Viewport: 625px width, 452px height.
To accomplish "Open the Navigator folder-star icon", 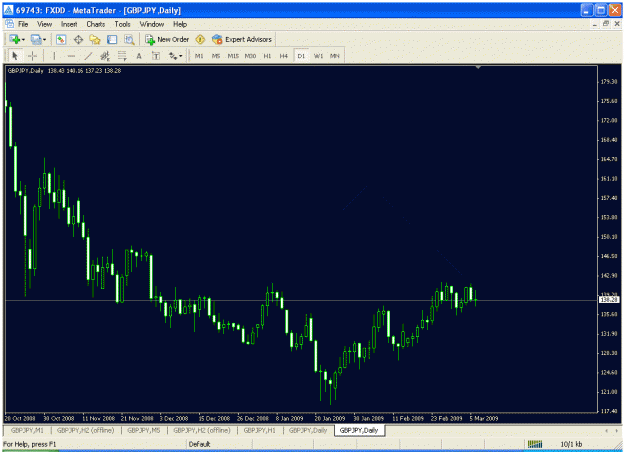I will [x=95, y=39].
